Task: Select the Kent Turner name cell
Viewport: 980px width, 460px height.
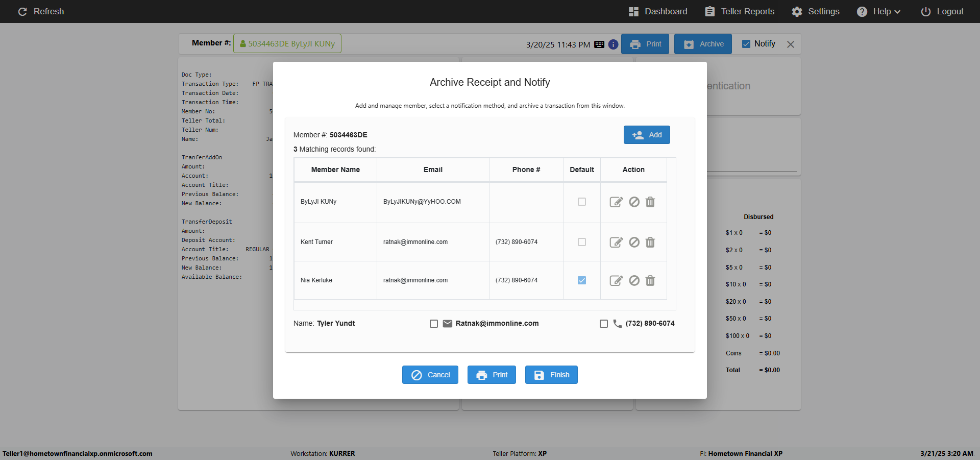Action: pos(335,242)
